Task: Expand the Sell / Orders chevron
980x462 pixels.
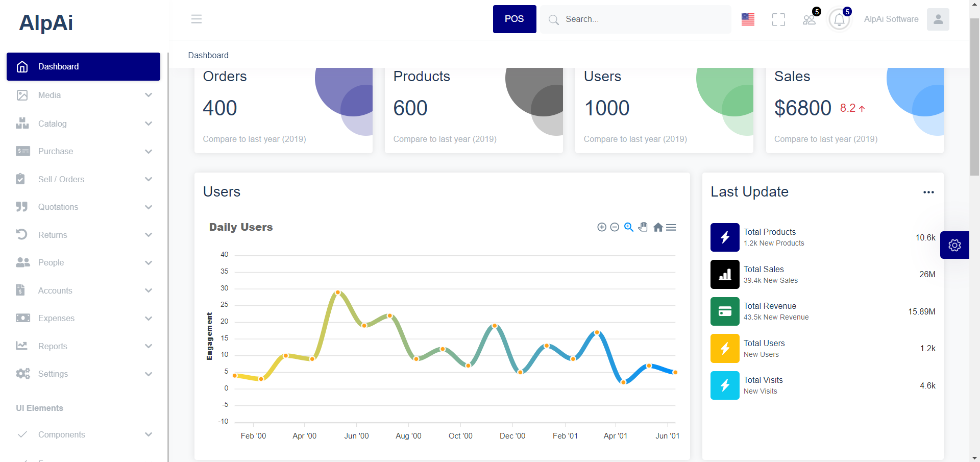Action: [149, 179]
